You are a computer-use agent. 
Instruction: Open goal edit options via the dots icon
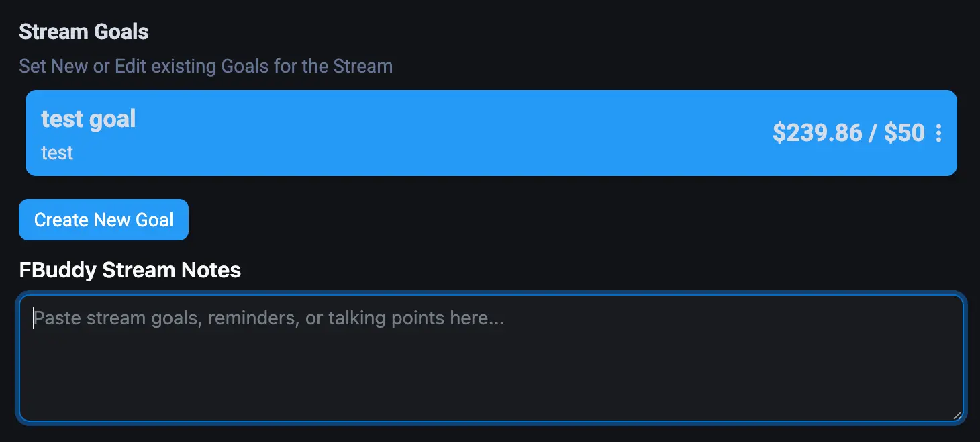pyautogui.click(x=938, y=133)
